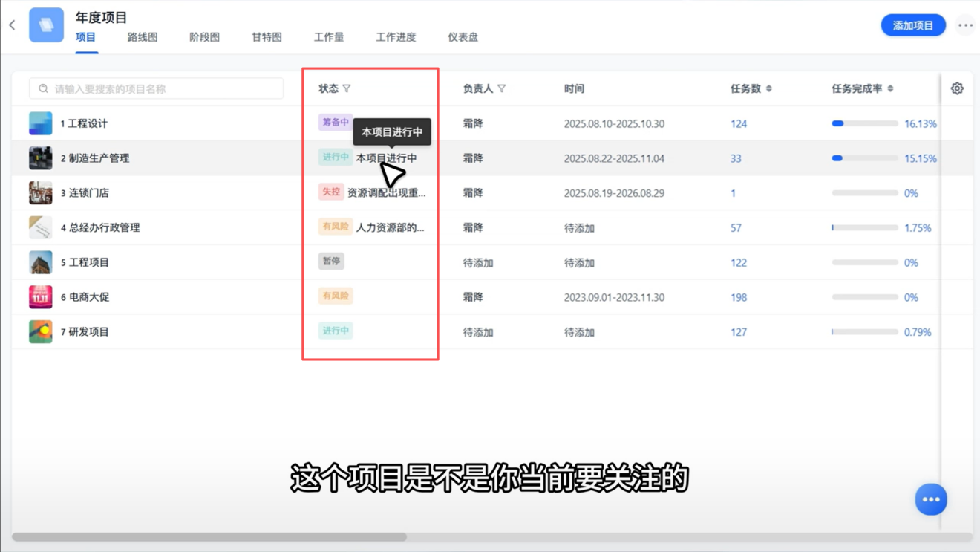The width and height of the screenshot is (980, 552).
Task: Sort by 任务数 arrows
Action: 769,88
